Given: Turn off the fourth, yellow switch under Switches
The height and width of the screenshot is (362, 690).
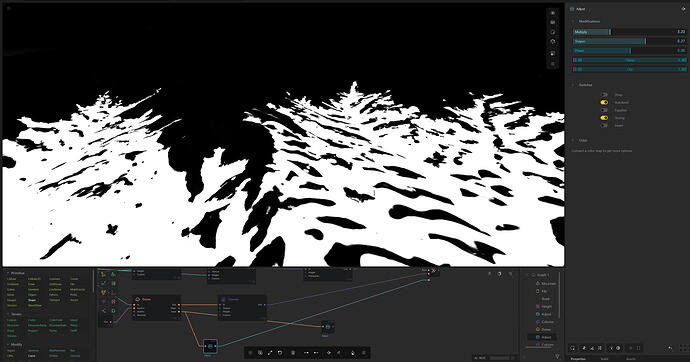Looking at the screenshot, I should click(x=604, y=118).
